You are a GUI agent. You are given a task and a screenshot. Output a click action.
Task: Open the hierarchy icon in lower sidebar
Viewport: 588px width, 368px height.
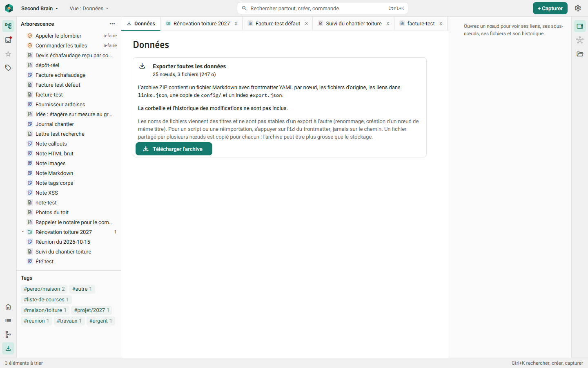click(8, 334)
